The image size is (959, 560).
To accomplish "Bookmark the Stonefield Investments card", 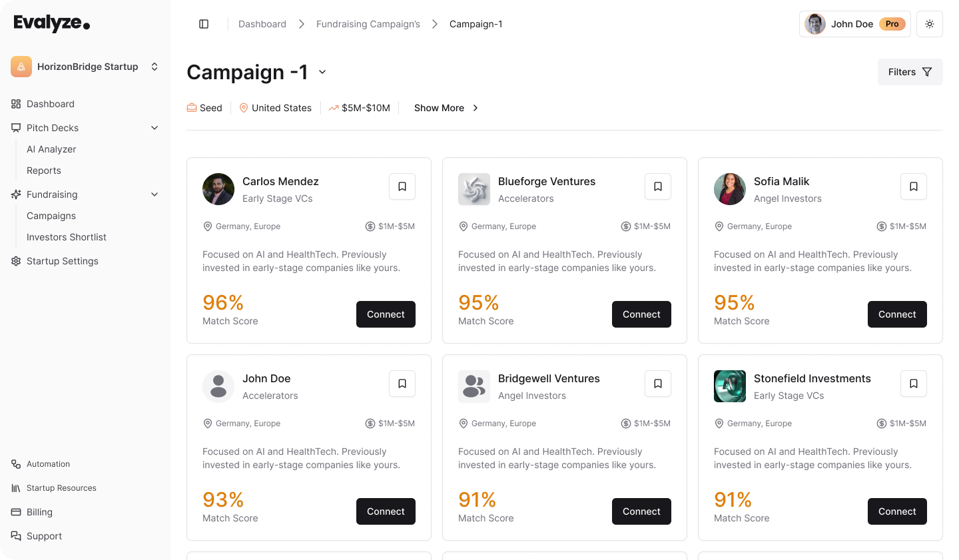I will pos(914,384).
